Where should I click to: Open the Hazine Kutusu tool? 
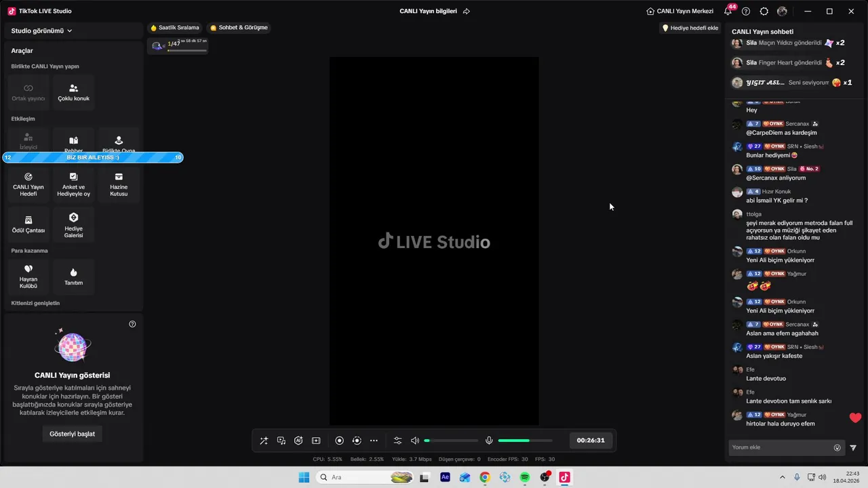point(119,184)
